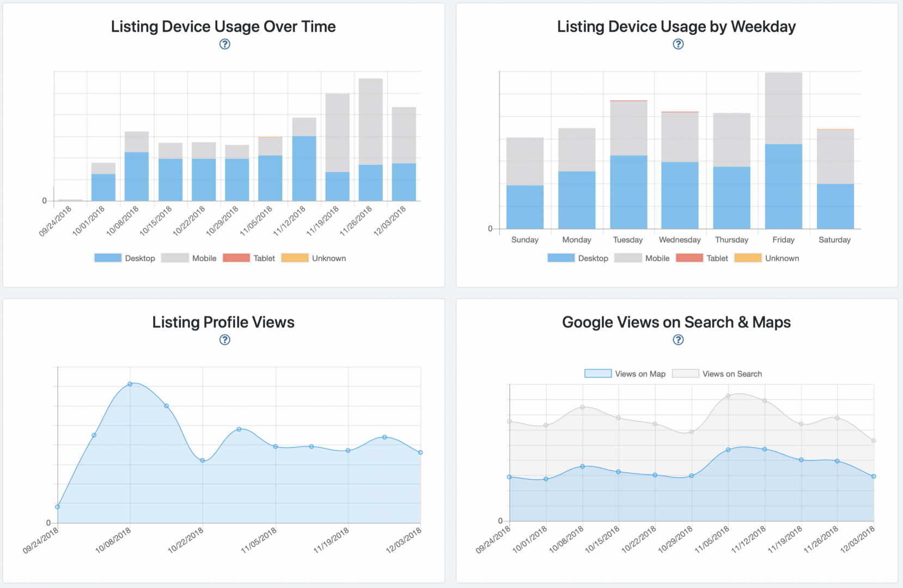903x588 pixels.
Task: Click the 12/03/2018 point in Profile Views
Action: (x=420, y=452)
